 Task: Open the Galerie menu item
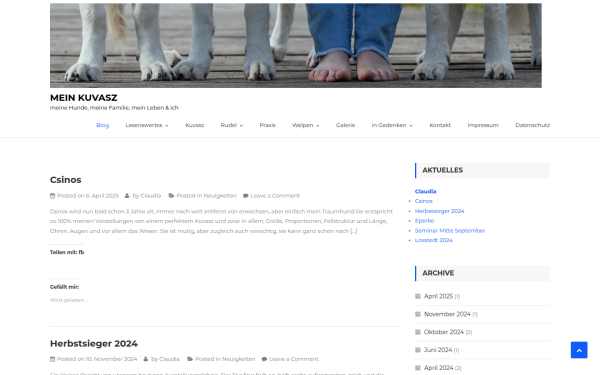[346, 125]
